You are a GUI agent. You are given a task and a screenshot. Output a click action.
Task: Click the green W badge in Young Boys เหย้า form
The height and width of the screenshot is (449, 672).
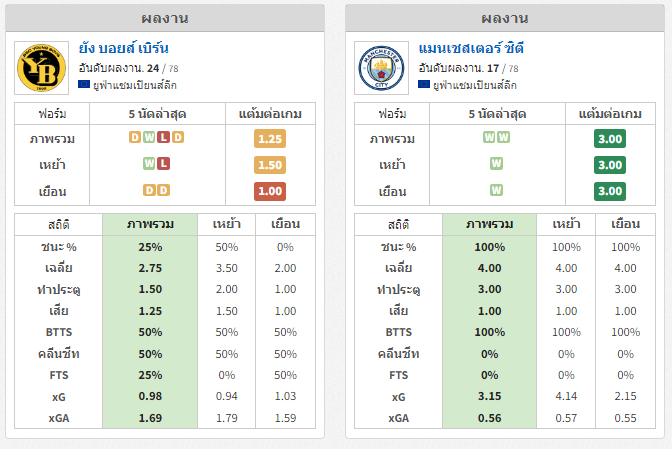(x=149, y=163)
